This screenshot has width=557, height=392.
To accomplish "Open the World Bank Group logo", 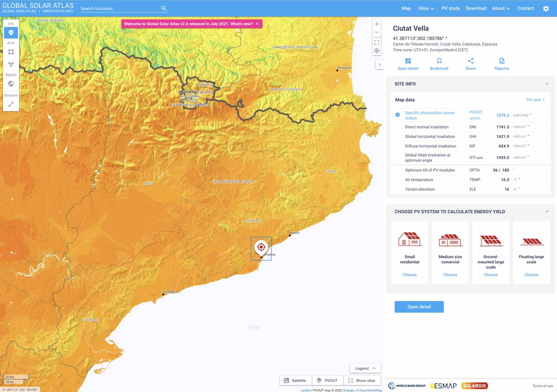I will tap(407, 386).
